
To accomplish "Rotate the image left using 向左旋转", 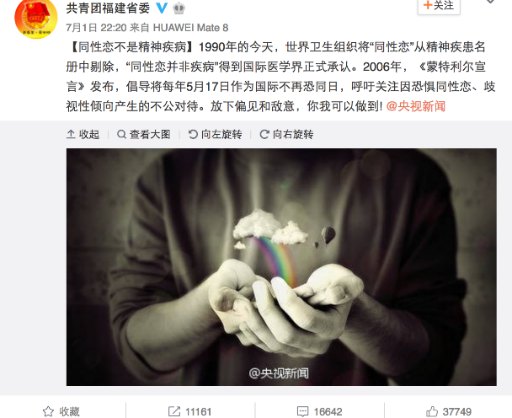I will pyautogui.click(x=215, y=134).
